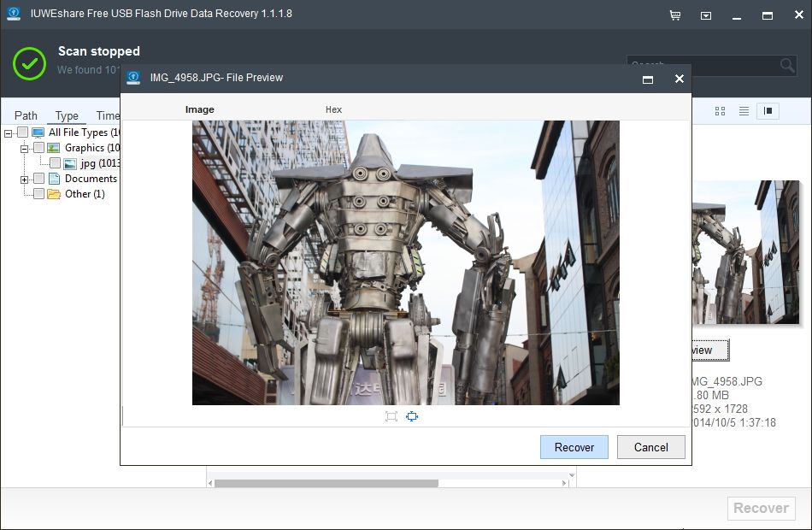Click Recover in the preview dialog
The height and width of the screenshot is (530, 812).
574,447
